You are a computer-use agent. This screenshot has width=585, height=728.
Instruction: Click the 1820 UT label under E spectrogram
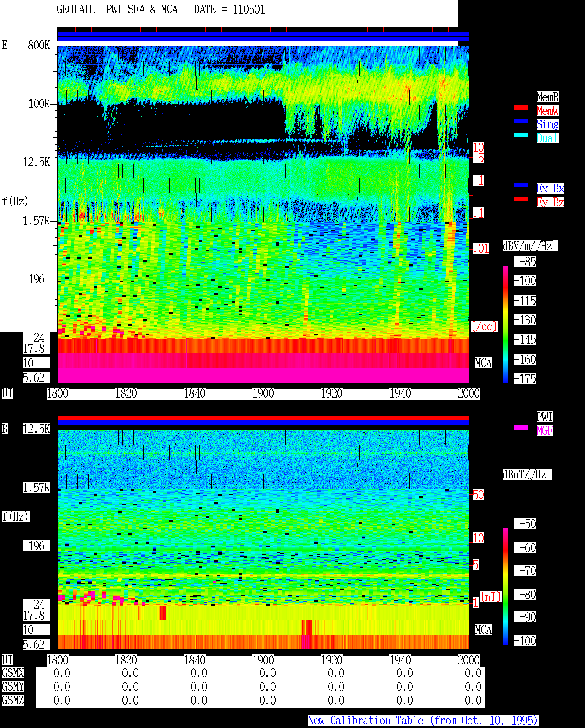click(x=126, y=393)
